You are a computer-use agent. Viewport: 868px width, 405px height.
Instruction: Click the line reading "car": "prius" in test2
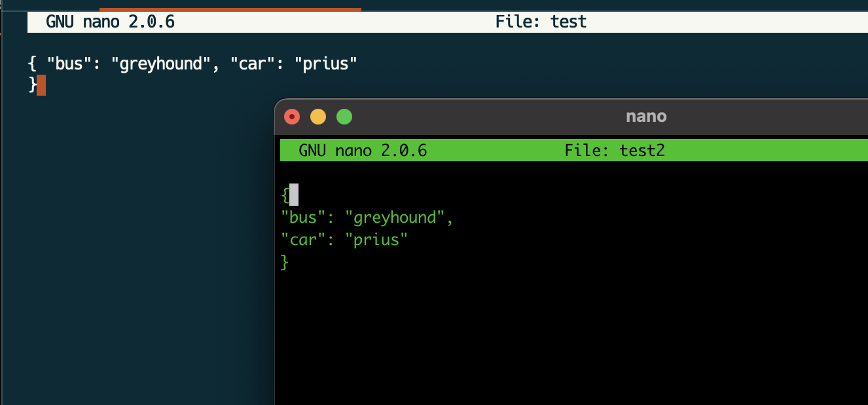coord(344,239)
